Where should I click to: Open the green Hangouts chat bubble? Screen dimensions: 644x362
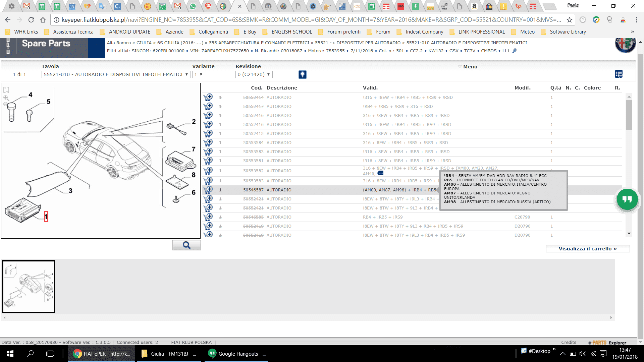tap(627, 199)
